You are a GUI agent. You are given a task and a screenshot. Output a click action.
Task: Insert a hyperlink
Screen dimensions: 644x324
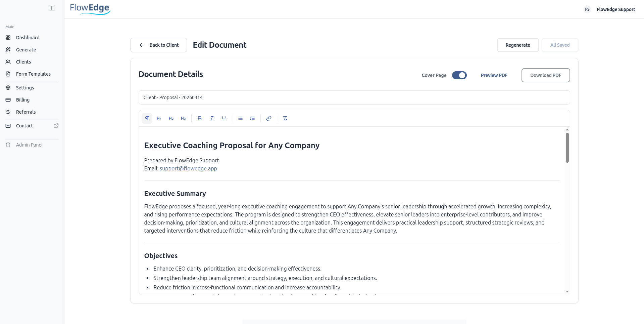pyautogui.click(x=269, y=118)
